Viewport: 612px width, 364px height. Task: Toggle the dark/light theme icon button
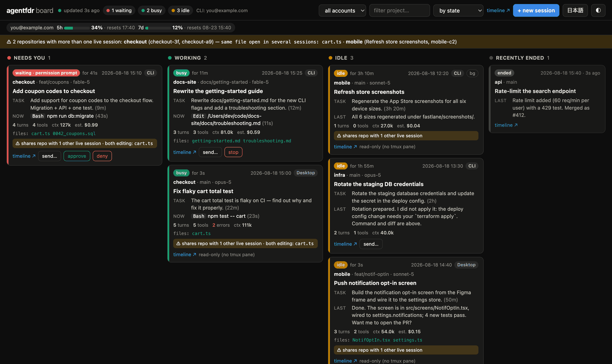pyautogui.click(x=598, y=11)
